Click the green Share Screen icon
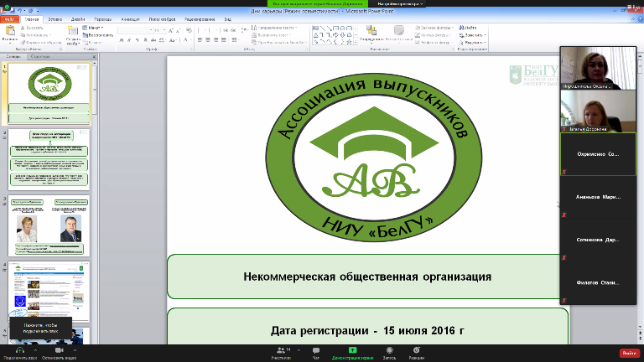The height and width of the screenshot is (362, 644). click(x=352, y=349)
